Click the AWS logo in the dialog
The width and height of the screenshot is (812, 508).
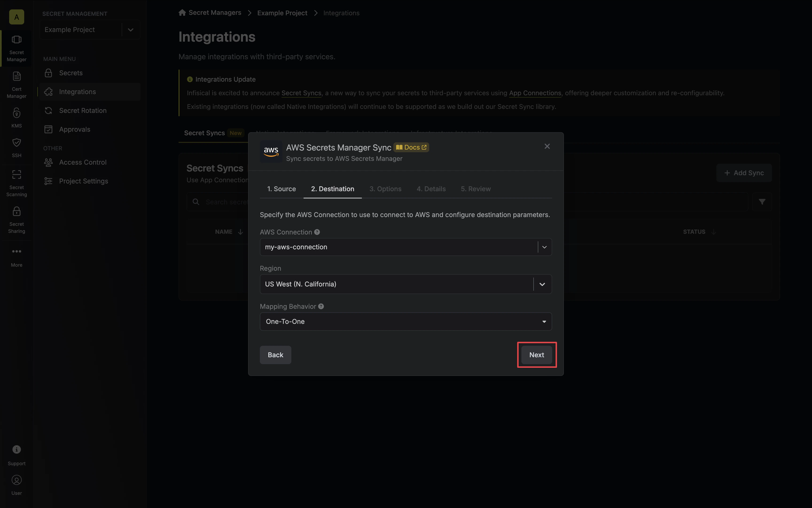tap(271, 151)
